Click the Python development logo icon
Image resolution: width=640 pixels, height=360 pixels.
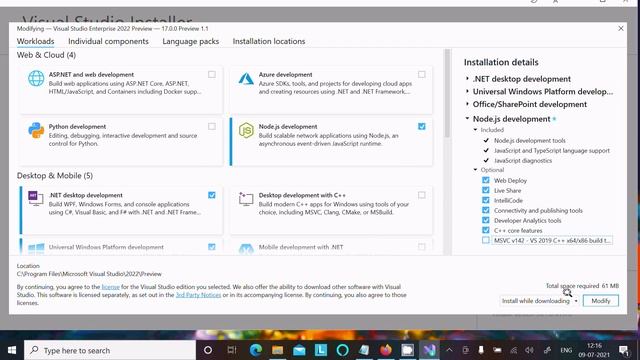pyautogui.click(x=36, y=130)
